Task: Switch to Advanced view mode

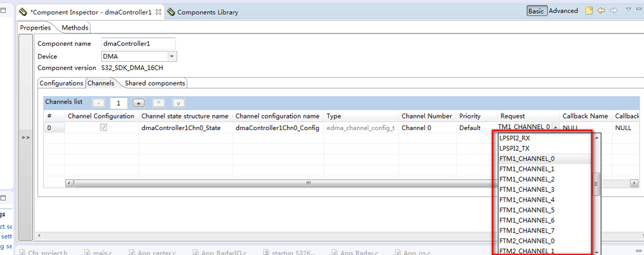Action: (563, 11)
